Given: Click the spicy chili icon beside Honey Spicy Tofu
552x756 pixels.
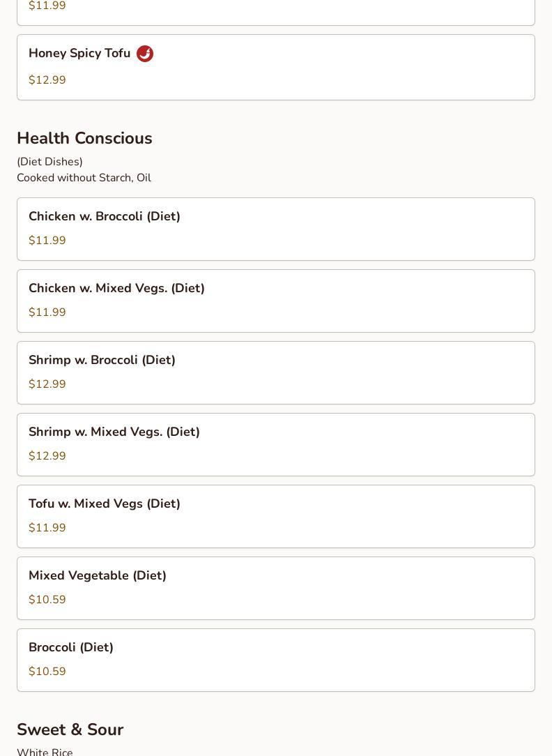Looking at the screenshot, I should tap(144, 54).
